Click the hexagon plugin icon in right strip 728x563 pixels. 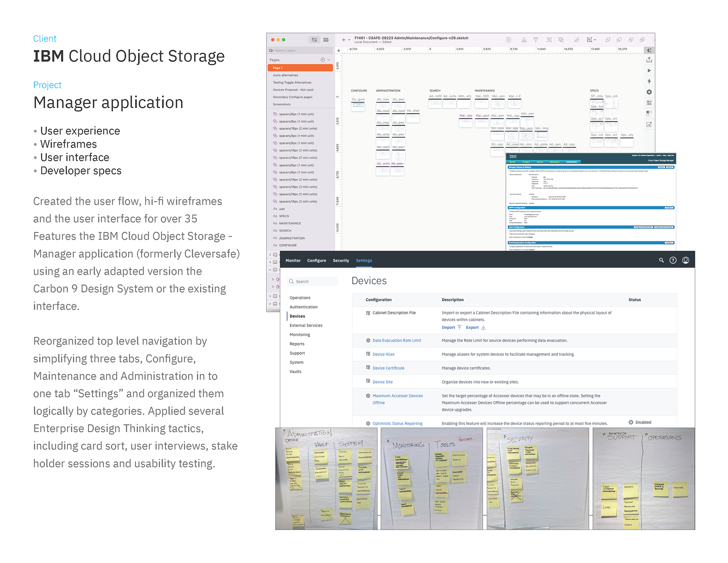coord(649,92)
